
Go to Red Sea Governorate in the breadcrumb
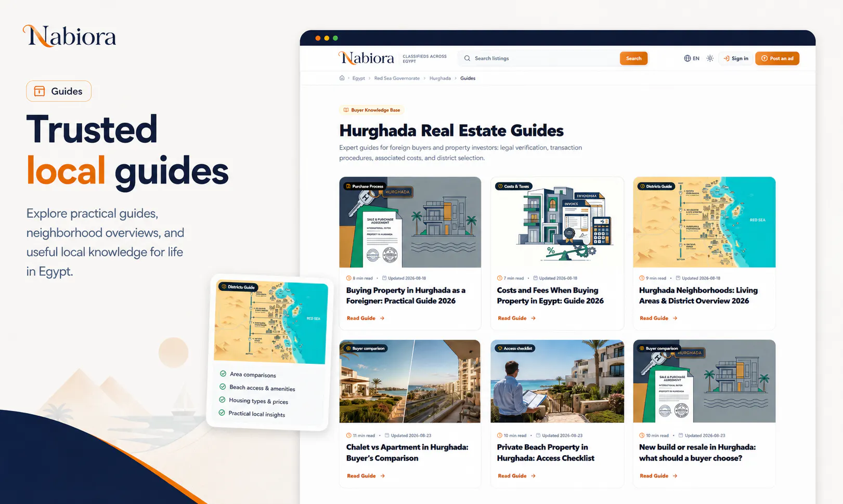point(397,78)
